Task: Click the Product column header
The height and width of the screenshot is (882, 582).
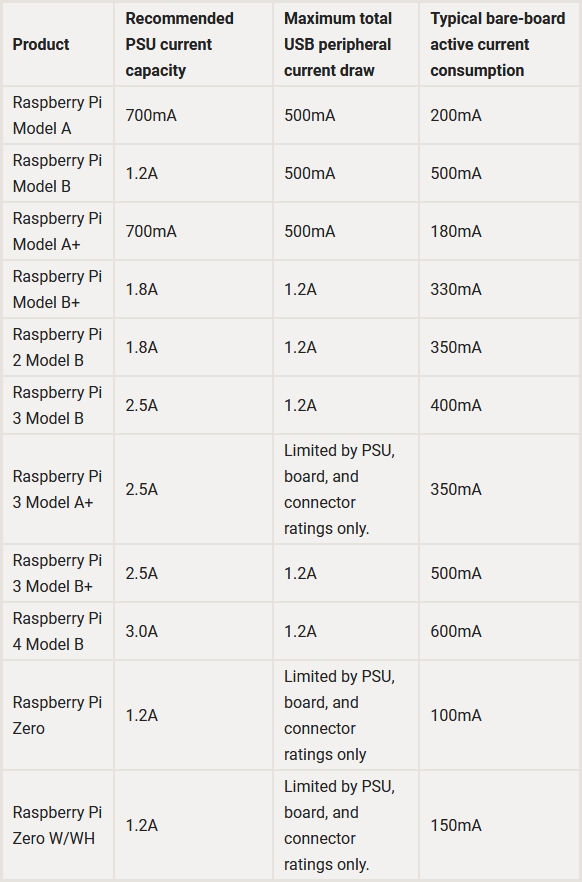Action: 41,44
